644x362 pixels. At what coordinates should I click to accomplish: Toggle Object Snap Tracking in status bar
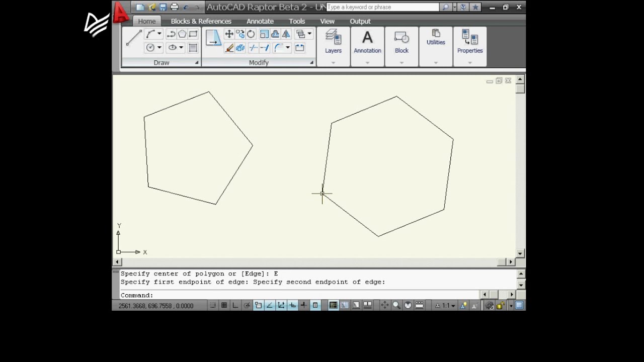(270, 305)
